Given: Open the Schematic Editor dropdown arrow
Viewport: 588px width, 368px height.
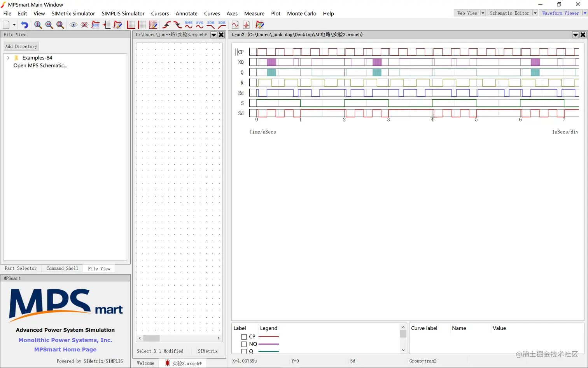Looking at the screenshot, I should click(x=535, y=13).
